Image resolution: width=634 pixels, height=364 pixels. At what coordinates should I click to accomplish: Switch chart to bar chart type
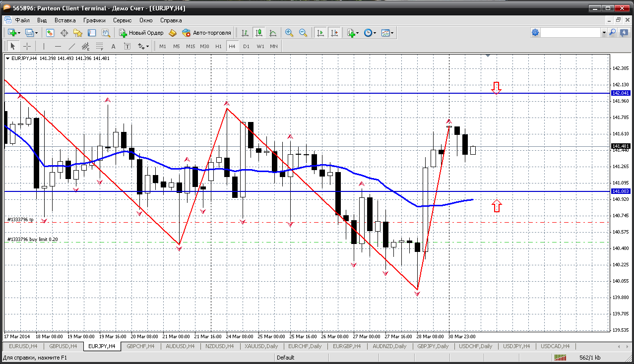pos(245,33)
